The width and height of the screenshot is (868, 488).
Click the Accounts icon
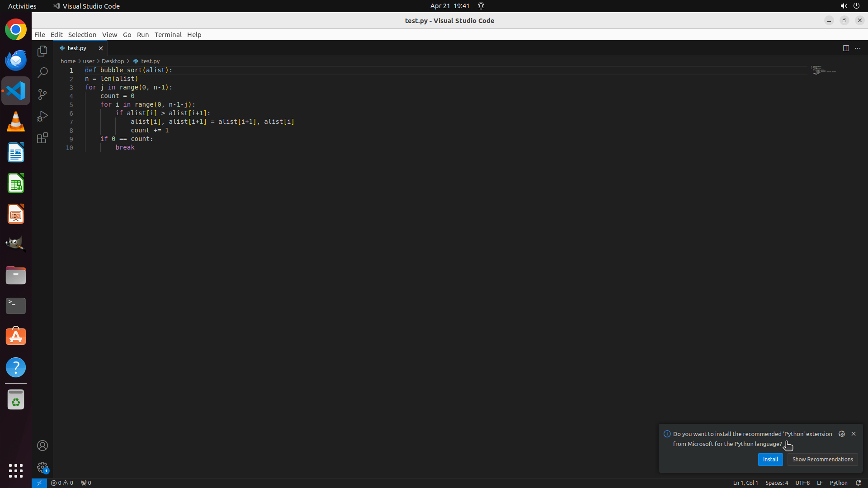(x=42, y=446)
